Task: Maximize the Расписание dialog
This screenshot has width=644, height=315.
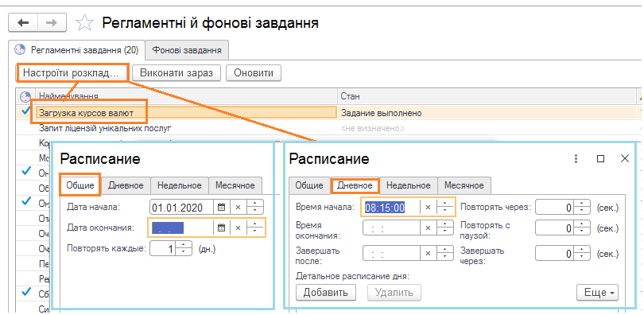Action: 600,158
